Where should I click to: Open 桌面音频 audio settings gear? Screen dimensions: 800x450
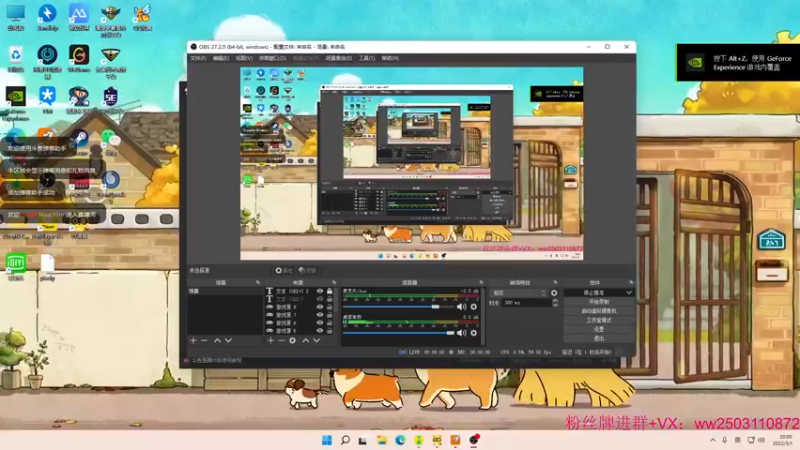pos(473,333)
